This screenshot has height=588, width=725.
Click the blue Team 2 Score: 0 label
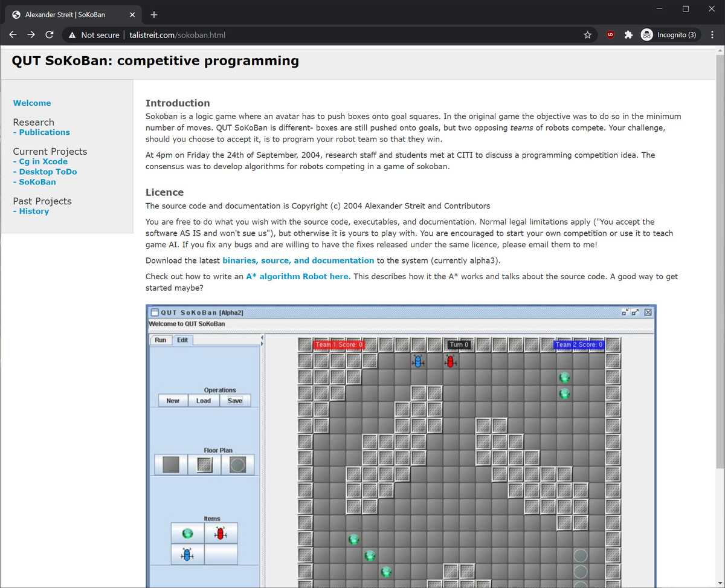pyautogui.click(x=579, y=345)
